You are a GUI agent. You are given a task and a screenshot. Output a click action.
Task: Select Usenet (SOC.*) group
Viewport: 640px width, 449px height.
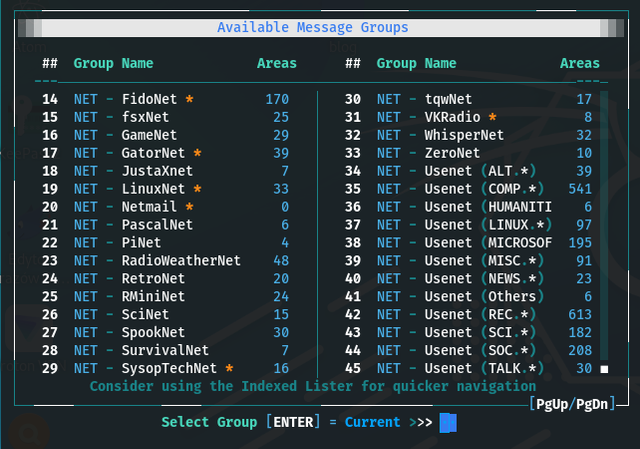pos(469,351)
